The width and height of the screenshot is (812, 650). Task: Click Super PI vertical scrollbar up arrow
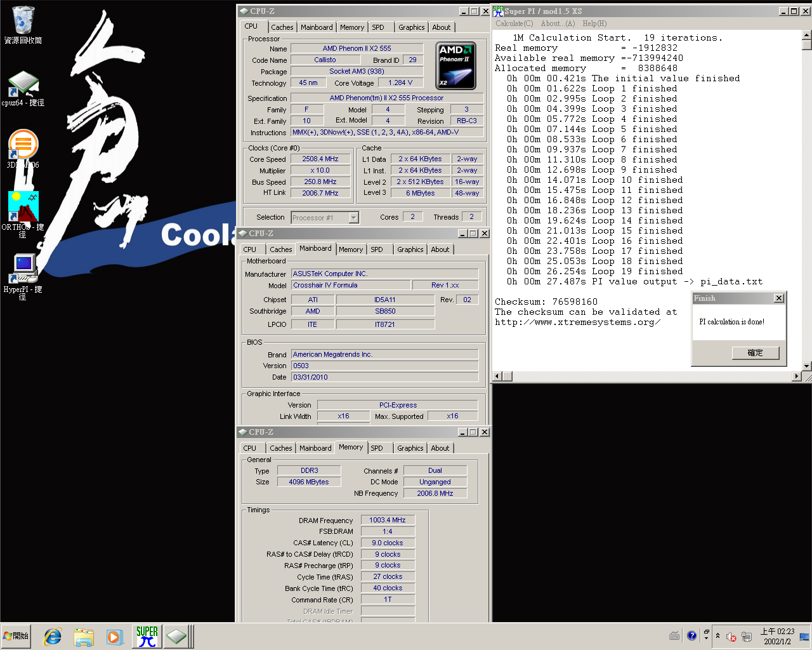[x=807, y=35]
